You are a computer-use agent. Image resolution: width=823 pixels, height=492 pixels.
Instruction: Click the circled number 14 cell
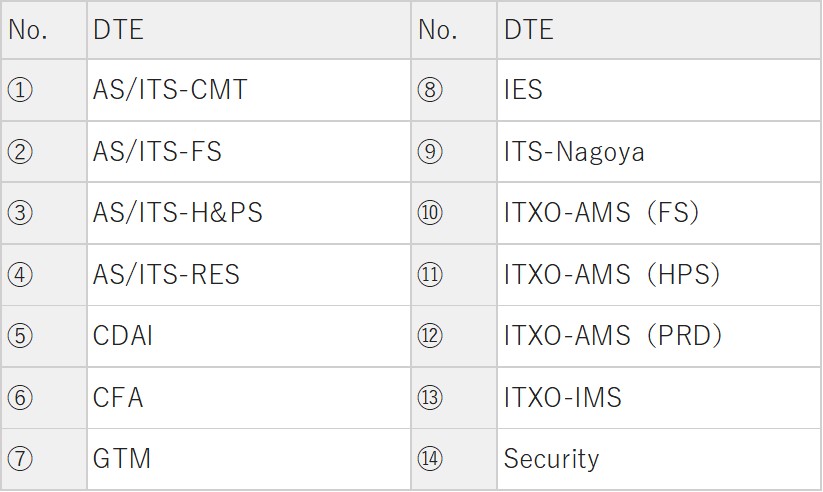pos(430,459)
